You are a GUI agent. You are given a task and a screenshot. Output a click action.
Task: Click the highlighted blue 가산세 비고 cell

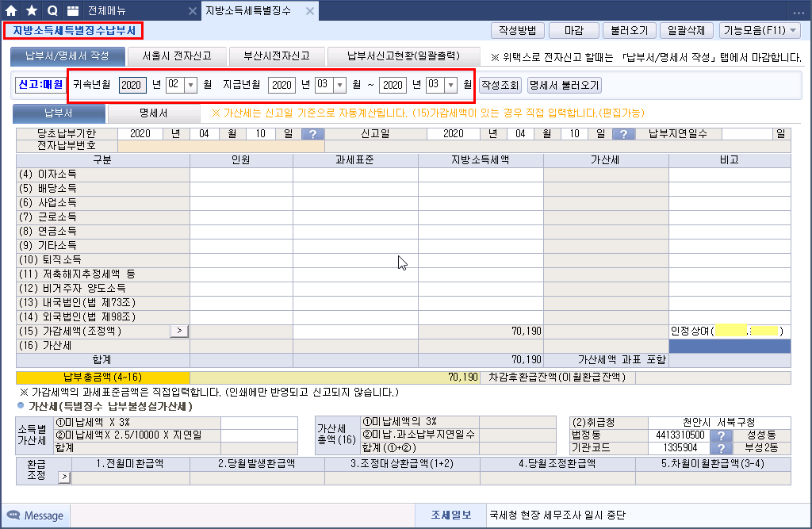pyautogui.click(x=730, y=346)
